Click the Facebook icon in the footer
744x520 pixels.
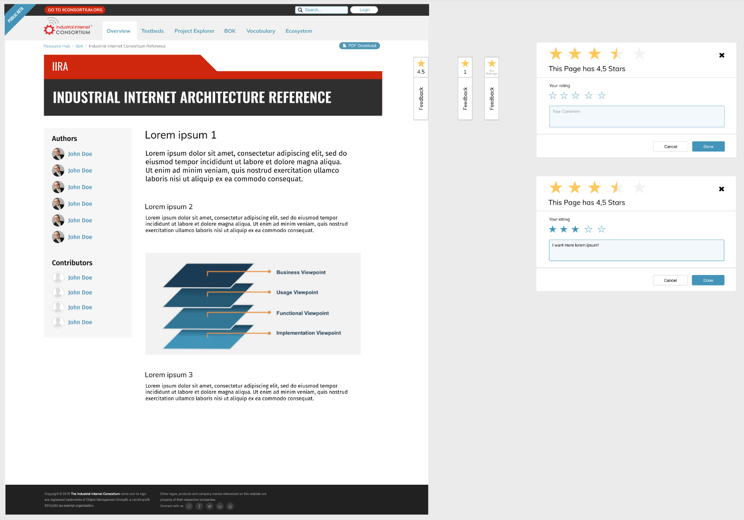point(199,506)
